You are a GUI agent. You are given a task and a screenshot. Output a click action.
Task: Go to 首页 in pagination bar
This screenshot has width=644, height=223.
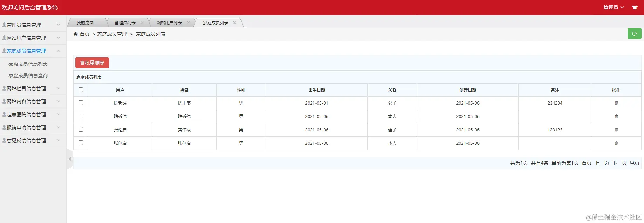587,163
